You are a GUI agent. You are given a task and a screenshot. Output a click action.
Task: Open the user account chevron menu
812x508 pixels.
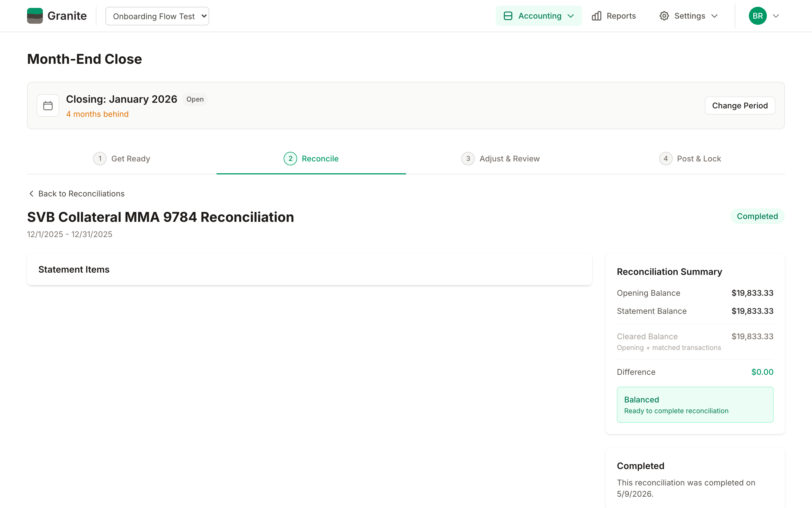776,16
